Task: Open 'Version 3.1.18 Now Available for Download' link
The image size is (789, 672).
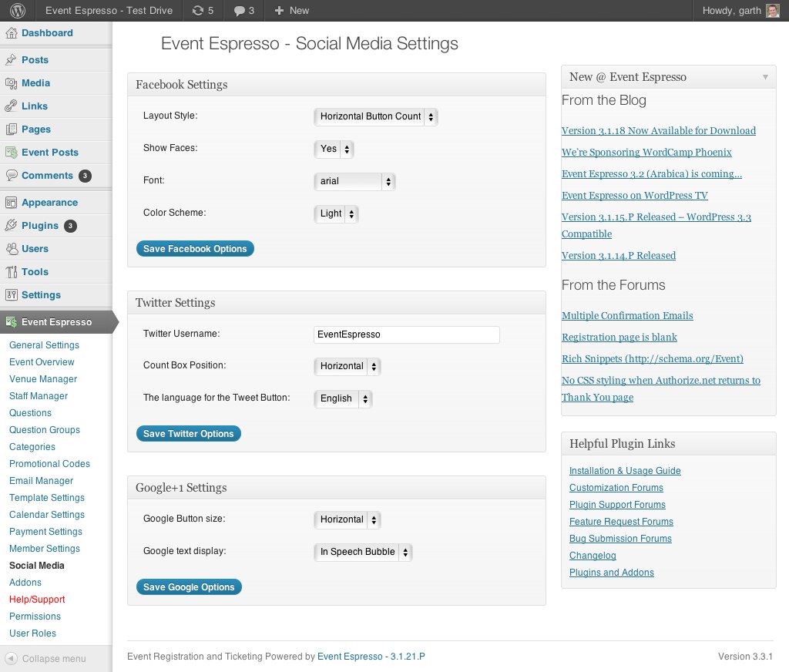Action: (x=659, y=131)
